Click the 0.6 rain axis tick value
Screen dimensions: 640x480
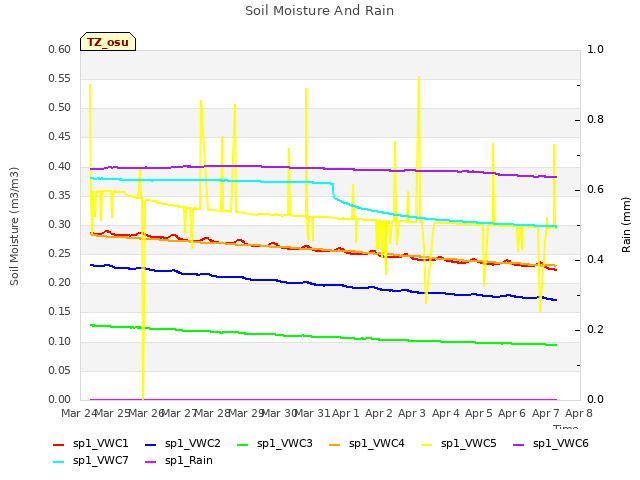[x=595, y=190]
